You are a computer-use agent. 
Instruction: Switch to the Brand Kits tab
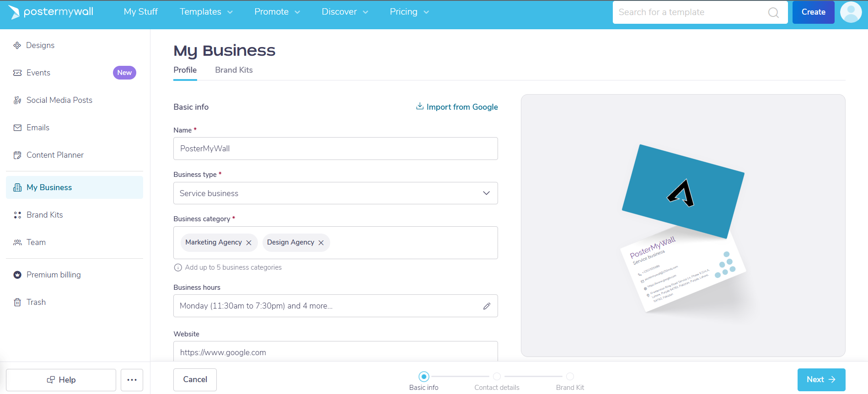(x=234, y=70)
